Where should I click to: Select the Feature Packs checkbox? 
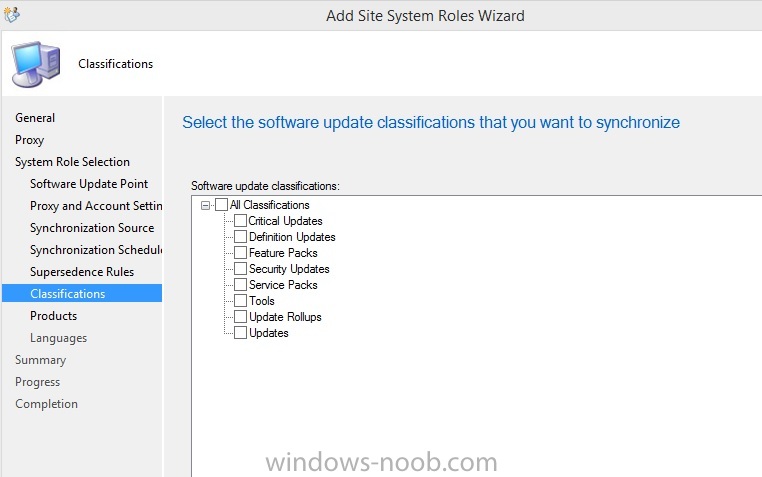[240, 253]
